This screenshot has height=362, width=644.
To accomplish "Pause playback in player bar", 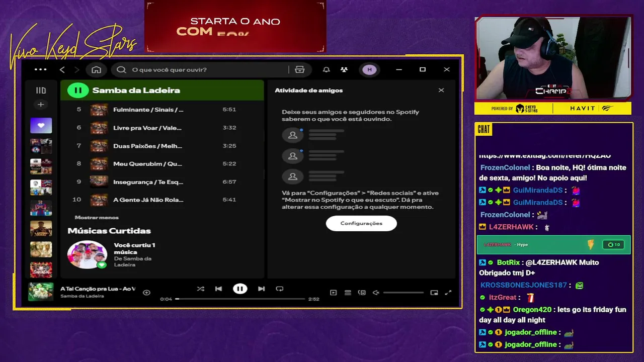I will pyautogui.click(x=240, y=289).
